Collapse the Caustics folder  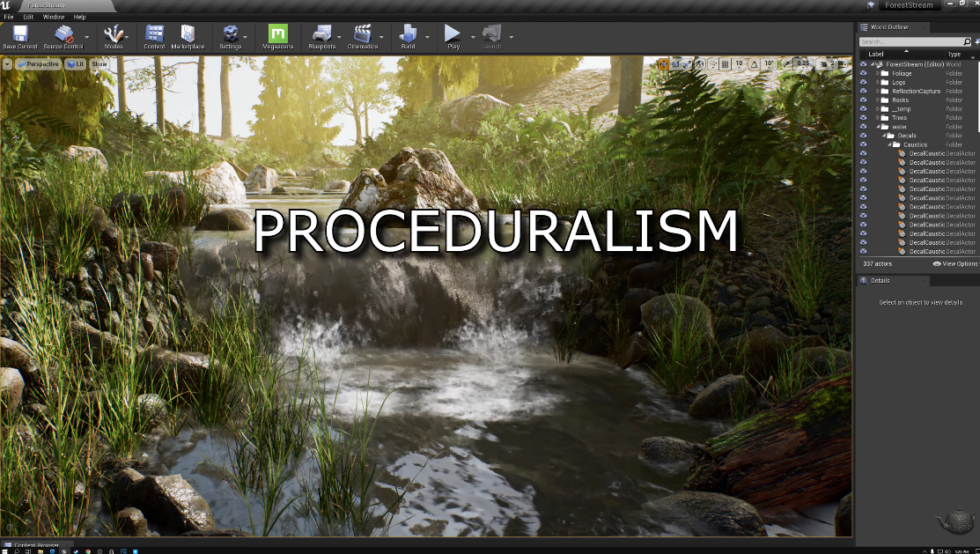pyautogui.click(x=889, y=144)
